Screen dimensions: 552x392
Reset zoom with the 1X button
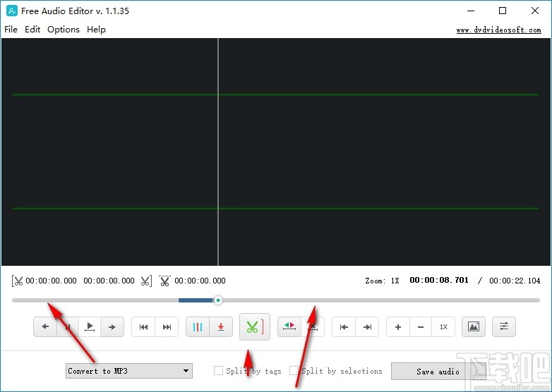pos(443,327)
